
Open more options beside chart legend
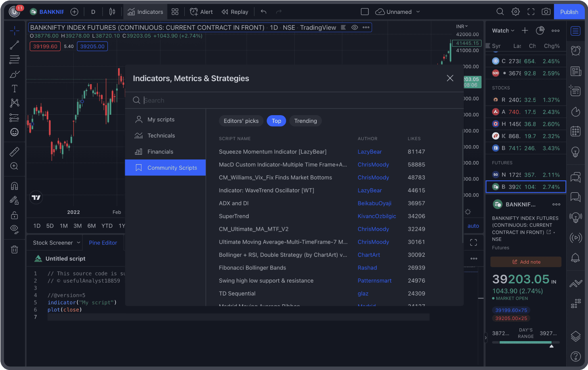(x=366, y=27)
